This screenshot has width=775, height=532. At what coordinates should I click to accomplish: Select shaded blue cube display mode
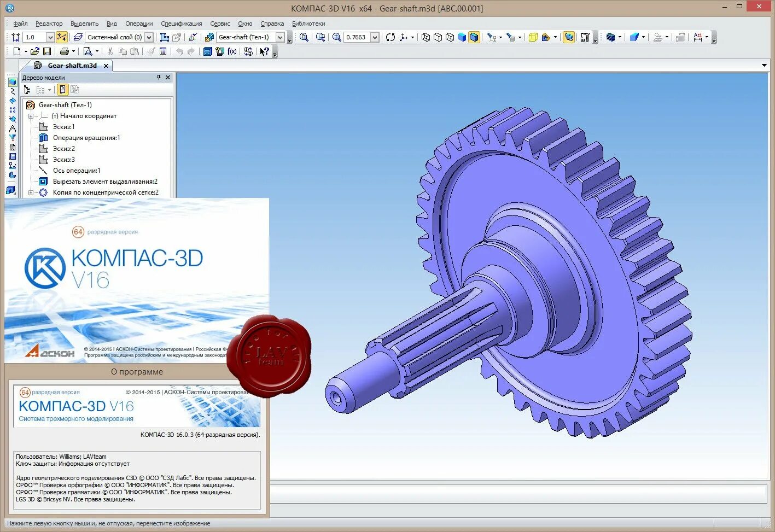(462, 37)
